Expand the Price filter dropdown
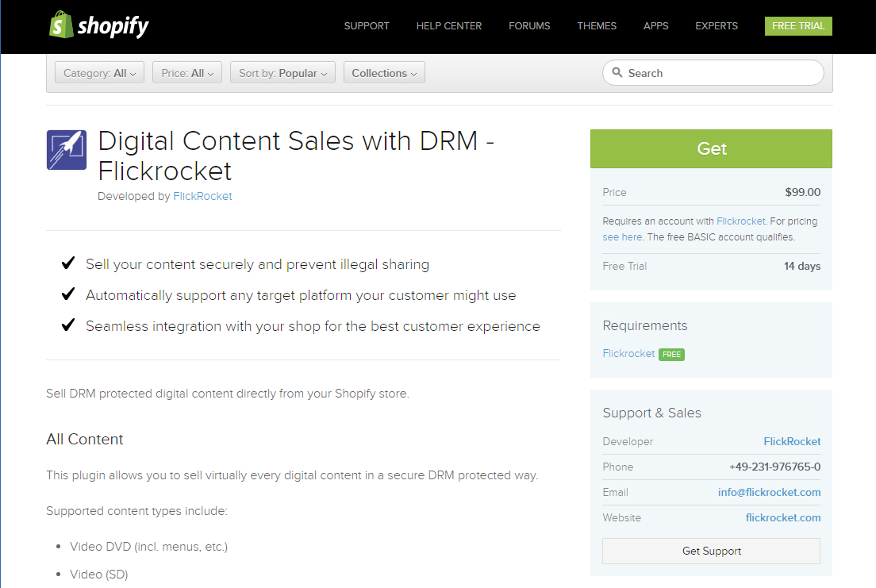876x588 pixels. coord(187,73)
